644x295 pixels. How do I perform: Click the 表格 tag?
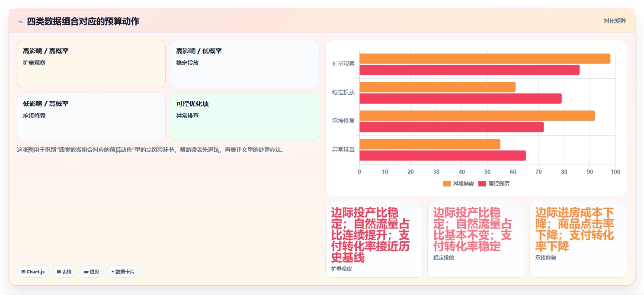click(64, 272)
